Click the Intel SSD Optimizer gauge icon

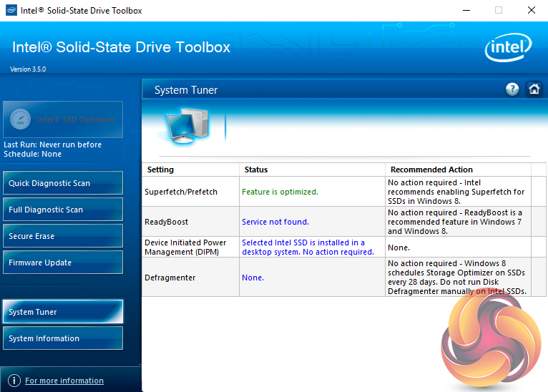pos(20,119)
